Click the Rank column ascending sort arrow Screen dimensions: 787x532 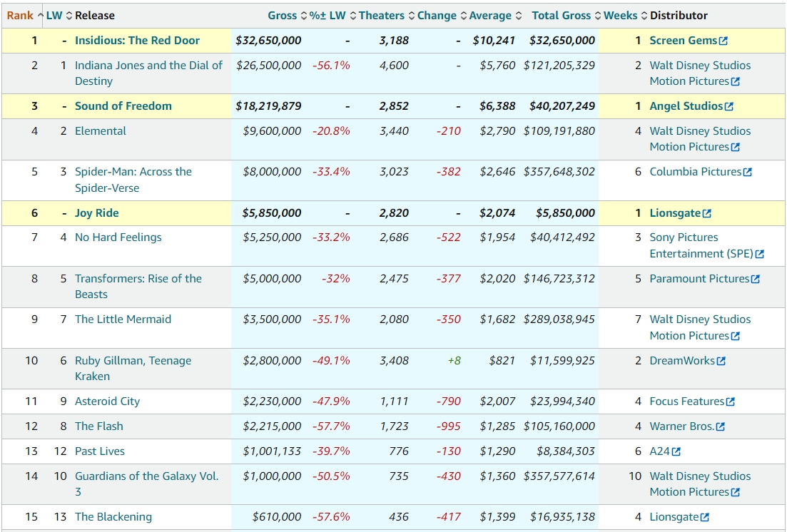[x=41, y=16]
